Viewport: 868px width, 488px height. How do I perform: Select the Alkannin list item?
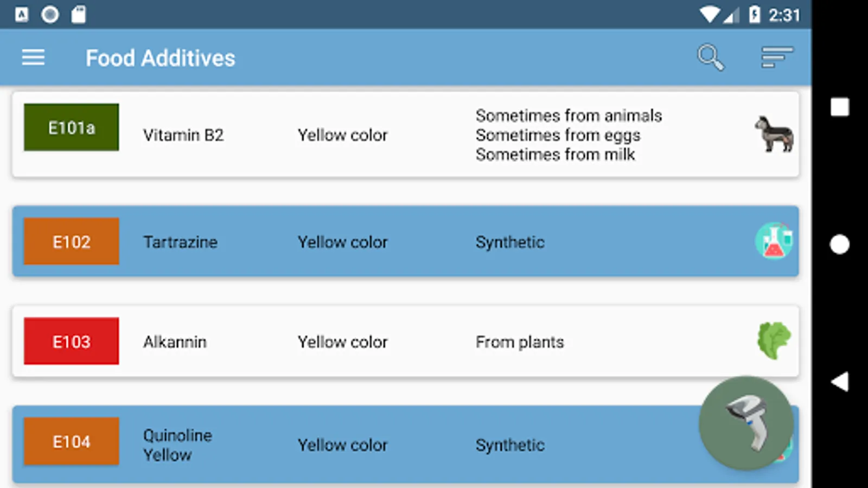(175, 342)
